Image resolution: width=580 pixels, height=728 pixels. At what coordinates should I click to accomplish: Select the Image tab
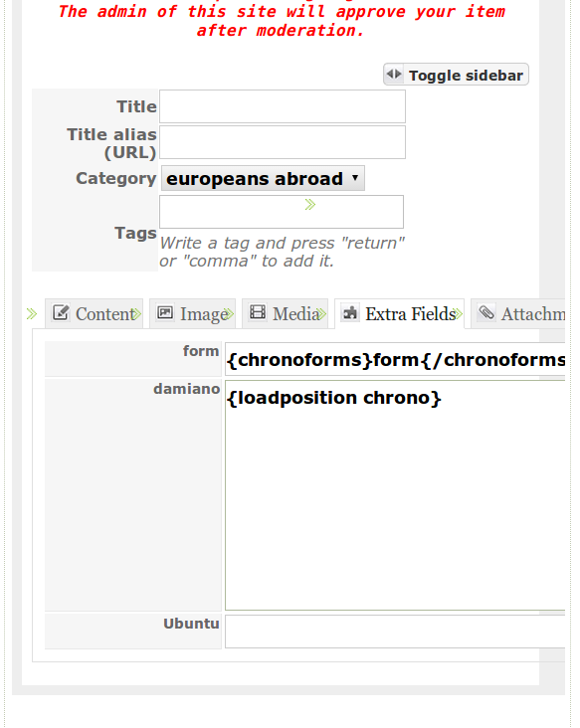click(x=192, y=314)
